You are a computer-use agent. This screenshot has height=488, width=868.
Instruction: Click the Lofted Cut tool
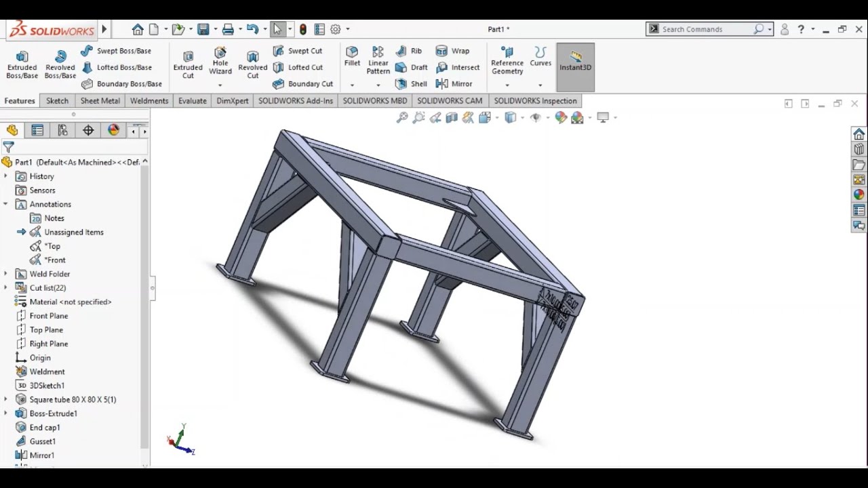click(x=298, y=67)
